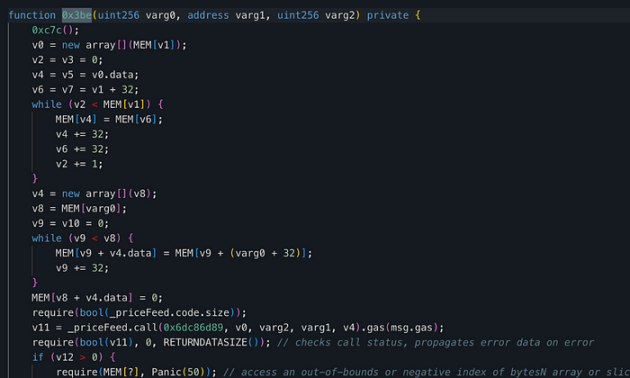This screenshot has width=630, height=378.
Task: Click the 0x6dc86d89 selector in _priceFeed.call
Action: click(x=193, y=327)
